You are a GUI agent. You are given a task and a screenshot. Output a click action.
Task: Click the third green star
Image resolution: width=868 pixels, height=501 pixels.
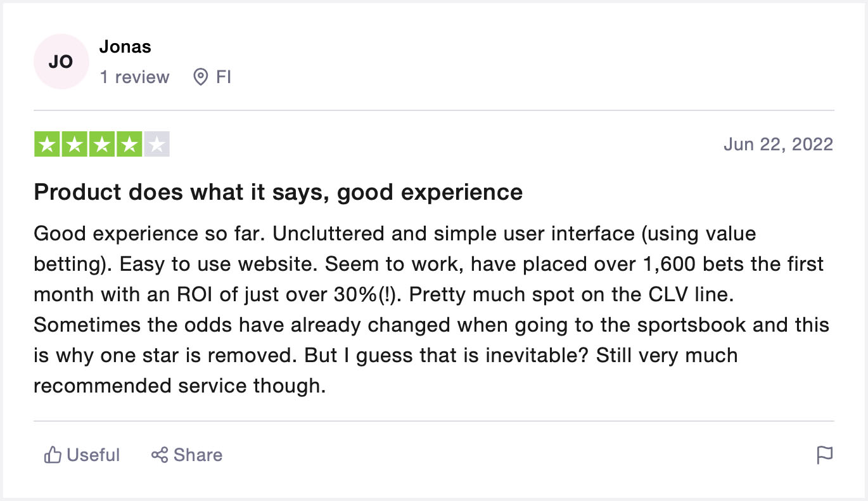(x=102, y=145)
